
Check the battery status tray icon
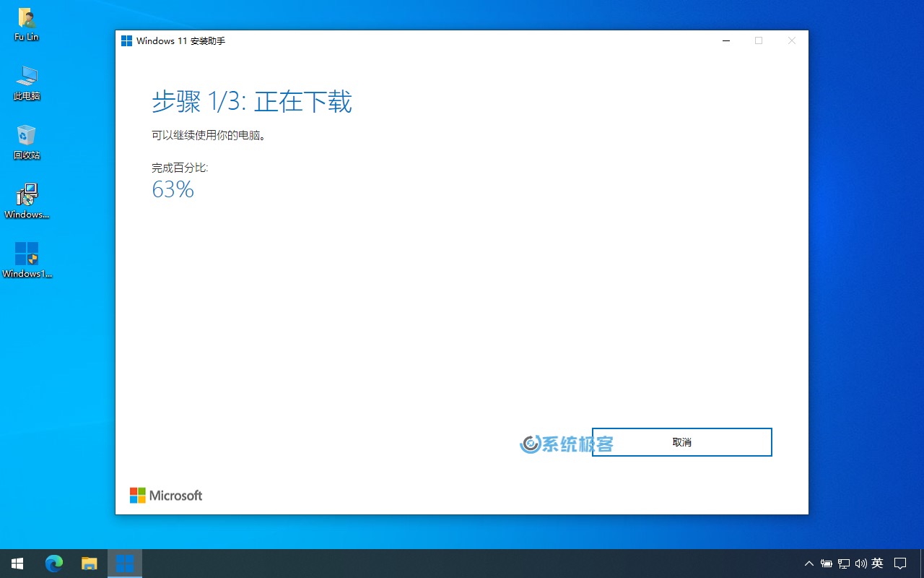click(827, 564)
